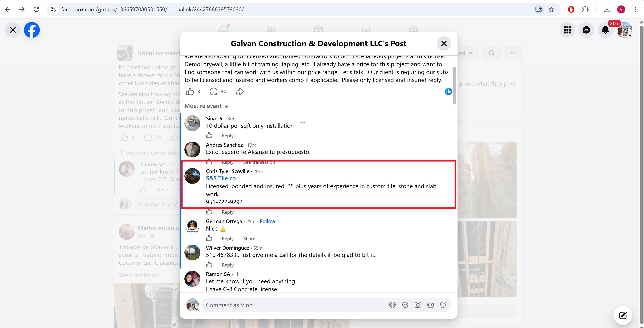Bookmark this page with the star

pyautogui.click(x=551, y=9)
